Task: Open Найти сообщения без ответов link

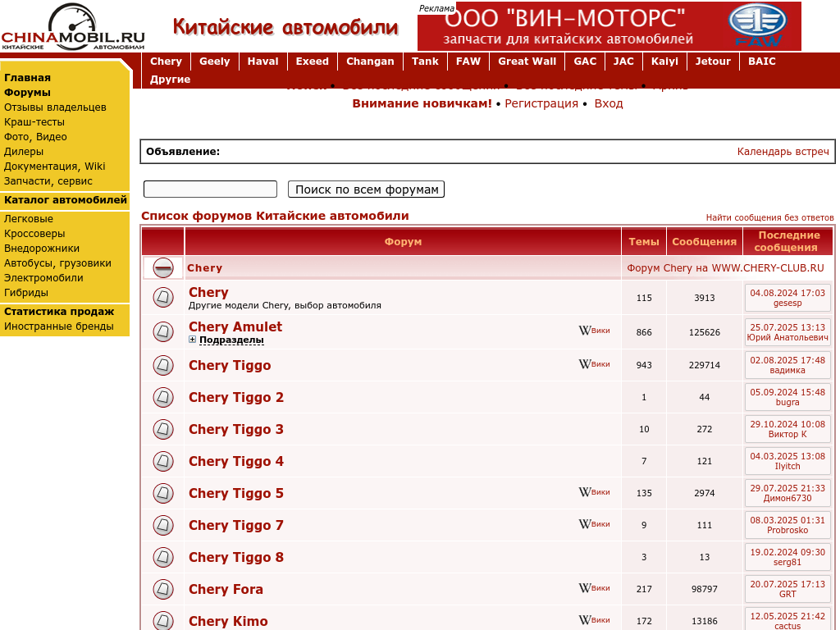Action: click(x=769, y=217)
